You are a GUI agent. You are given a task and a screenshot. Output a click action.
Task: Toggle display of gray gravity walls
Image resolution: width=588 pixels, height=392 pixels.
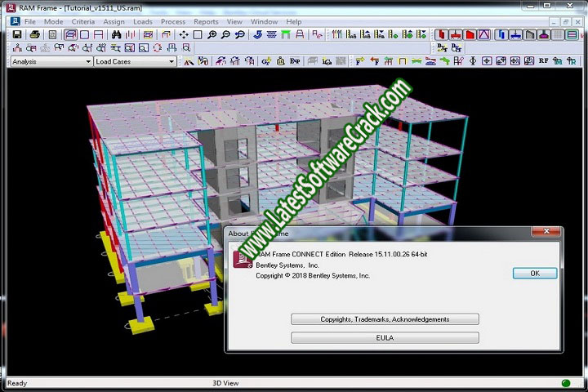(x=530, y=35)
